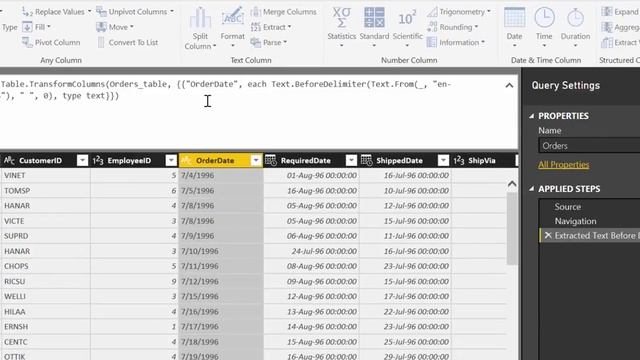640x360 pixels.
Task: Open RequiredDate column filter dropdown
Action: [351, 160]
